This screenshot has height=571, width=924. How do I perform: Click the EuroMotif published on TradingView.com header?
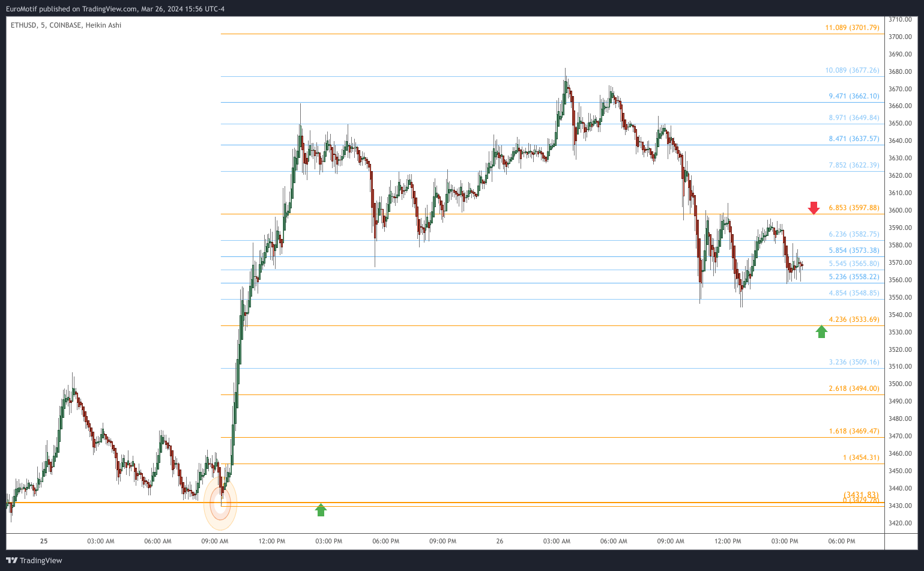115,9
